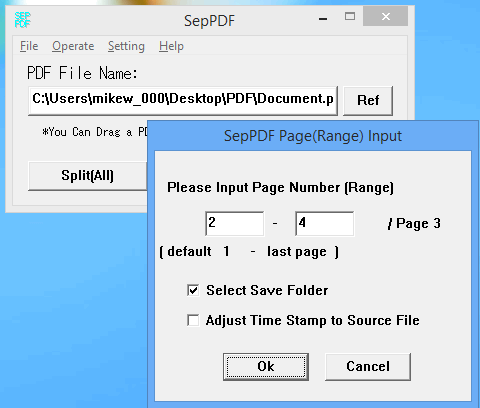Click 'Please Input Page Number (Range)' text
480x408 pixels.
[280, 187]
